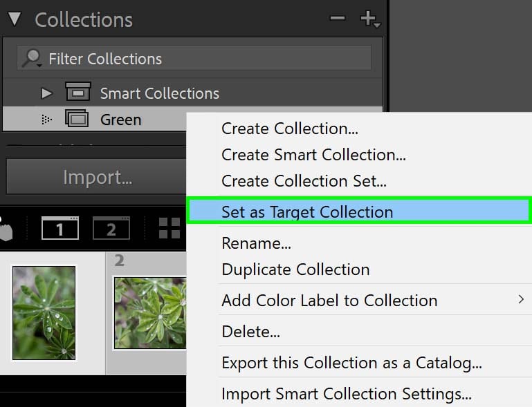Select the second lupine leaf thumbnail

coord(150,313)
